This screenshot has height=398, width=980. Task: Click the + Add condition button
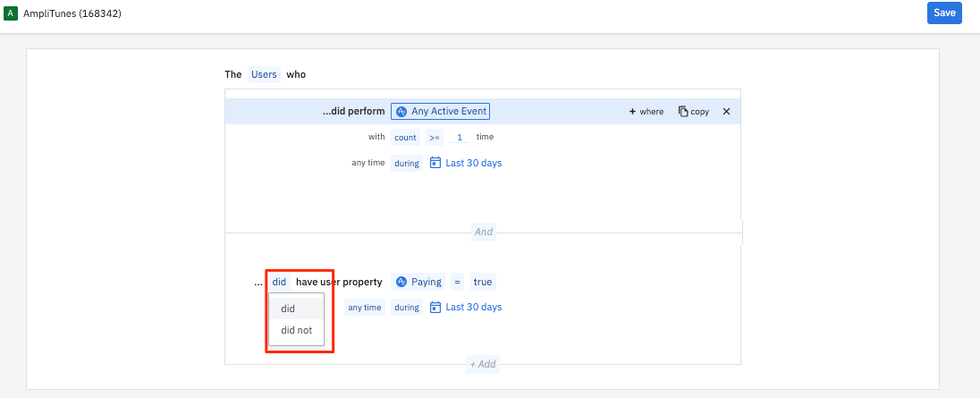pos(483,365)
